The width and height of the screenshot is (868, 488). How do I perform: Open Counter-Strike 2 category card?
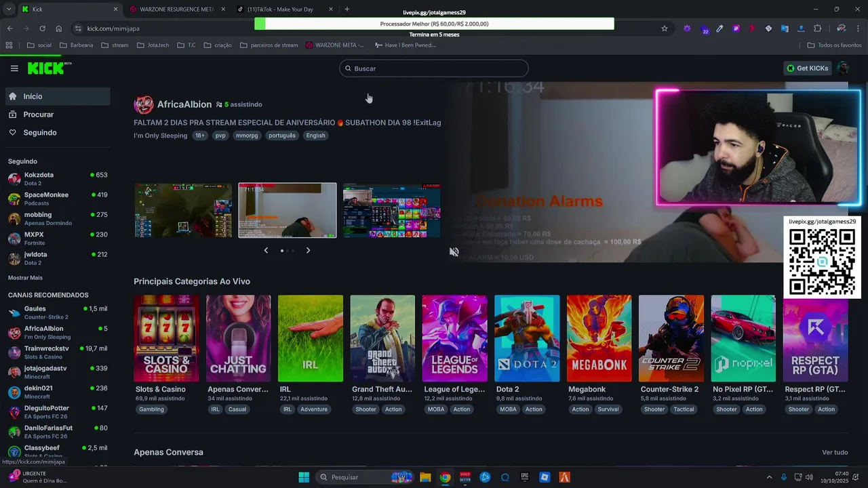tap(671, 338)
